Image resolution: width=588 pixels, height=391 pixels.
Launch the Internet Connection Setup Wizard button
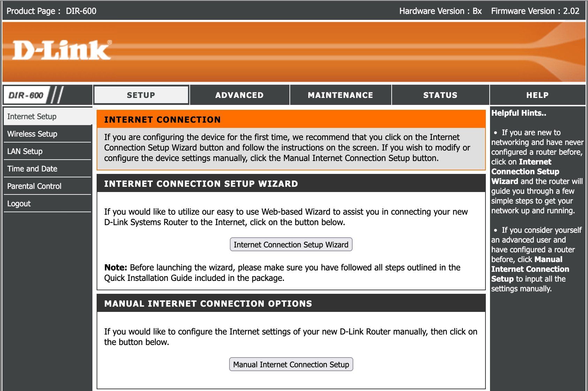click(x=291, y=245)
